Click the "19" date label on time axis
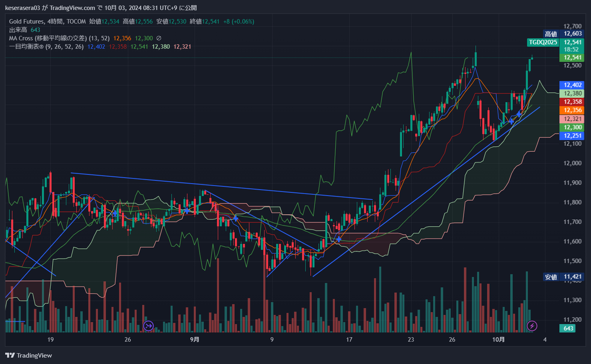The image size is (591, 364). coord(51,340)
